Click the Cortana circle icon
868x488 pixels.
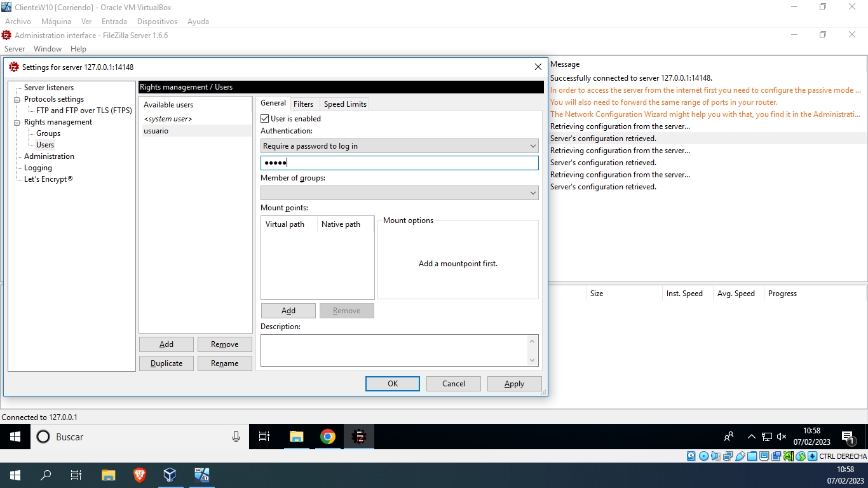[x=43, y=437]
